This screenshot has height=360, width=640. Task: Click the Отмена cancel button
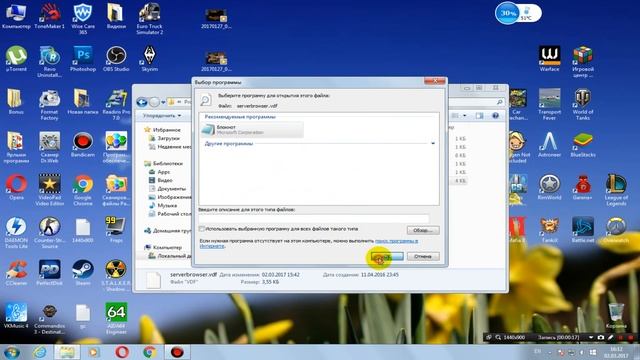[423, 256]
